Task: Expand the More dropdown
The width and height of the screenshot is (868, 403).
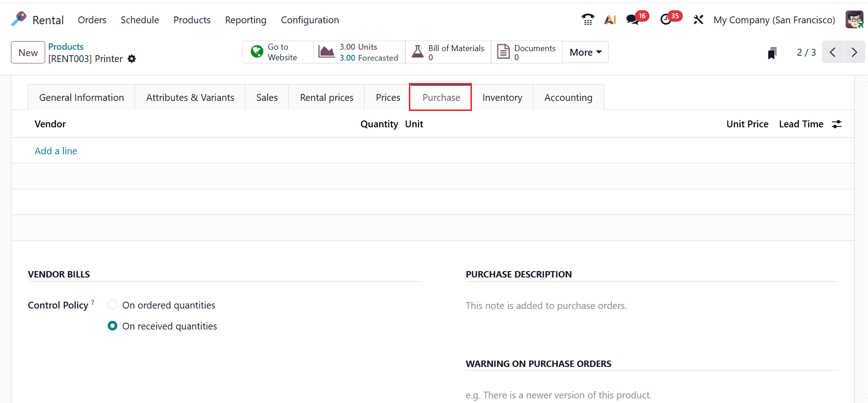Action: pyautogui.click(x=586, y=52)
